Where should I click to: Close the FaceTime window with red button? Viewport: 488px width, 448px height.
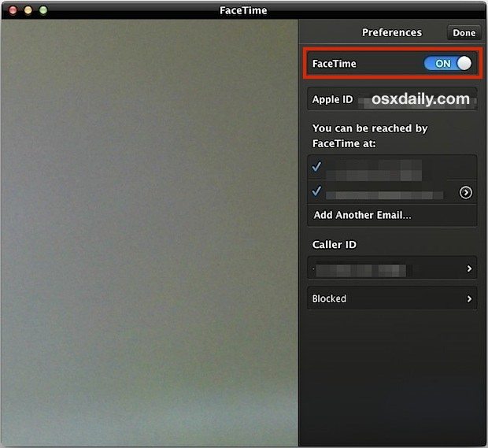click(13, 10)
